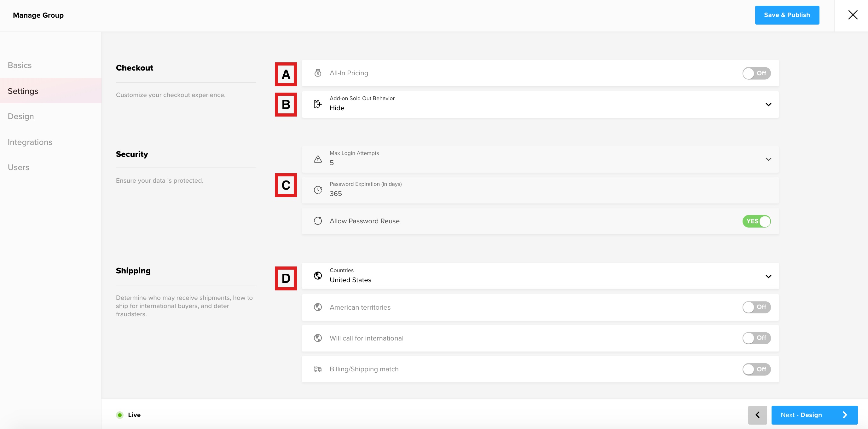This screenshot has height=429, width=868.
Task: Click 'Ensure your data is protected.' text
Action: tap(159, 180)
